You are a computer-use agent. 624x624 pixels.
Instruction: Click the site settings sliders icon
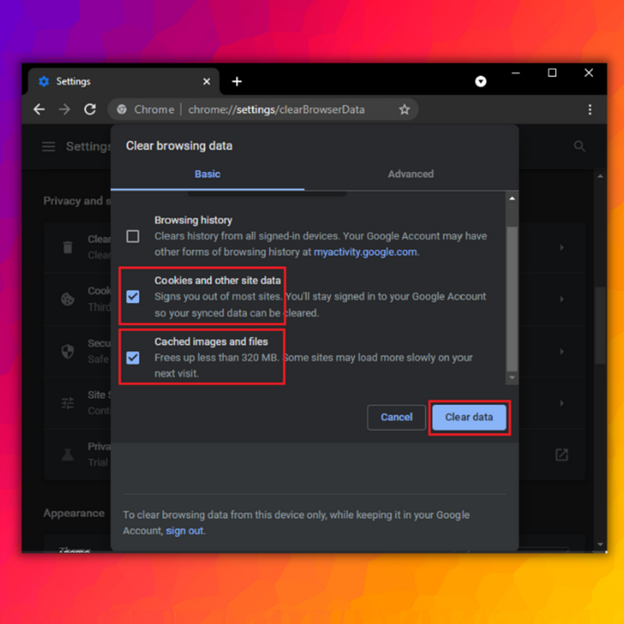tap(68, 403)
